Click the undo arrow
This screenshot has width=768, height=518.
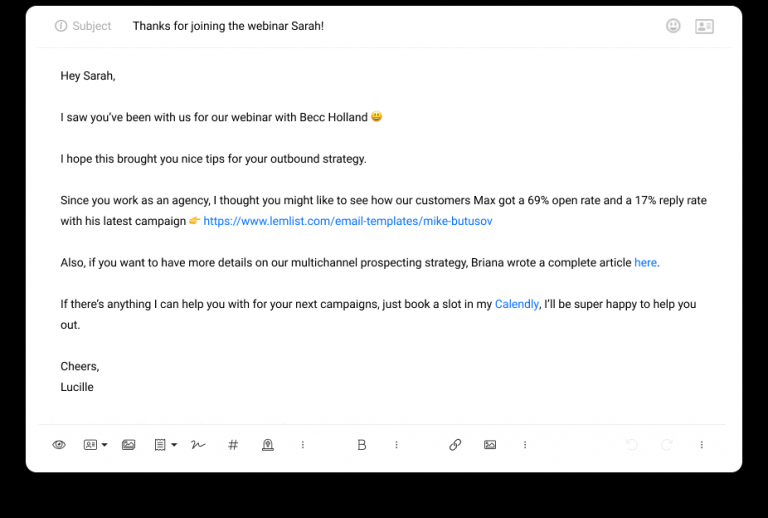(632, 445)
